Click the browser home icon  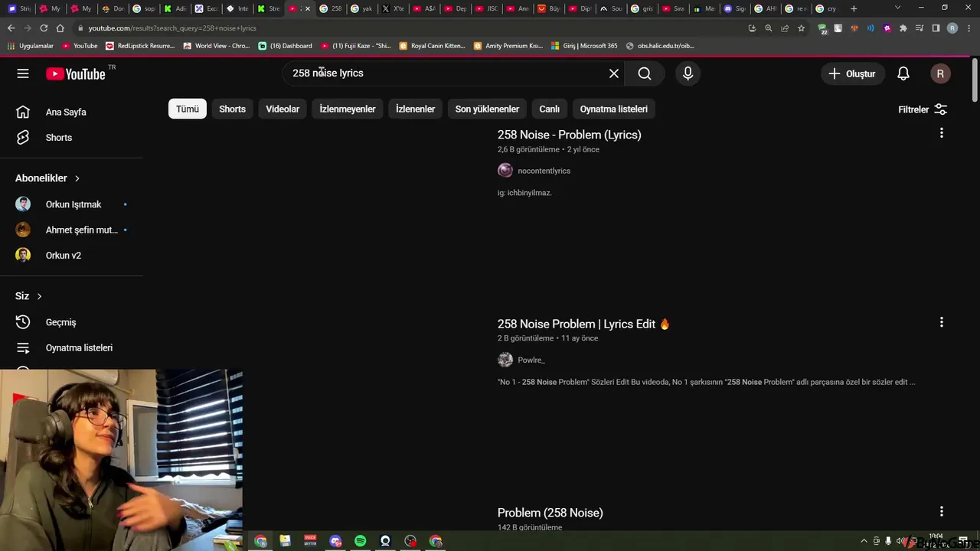click(x=60, y=28)
